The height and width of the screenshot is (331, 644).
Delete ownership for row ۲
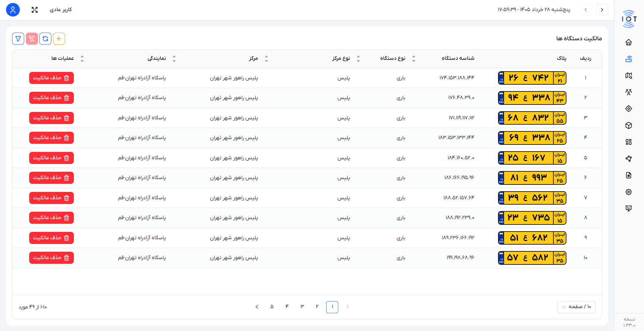pyautogui.click(x=51, y=98)
